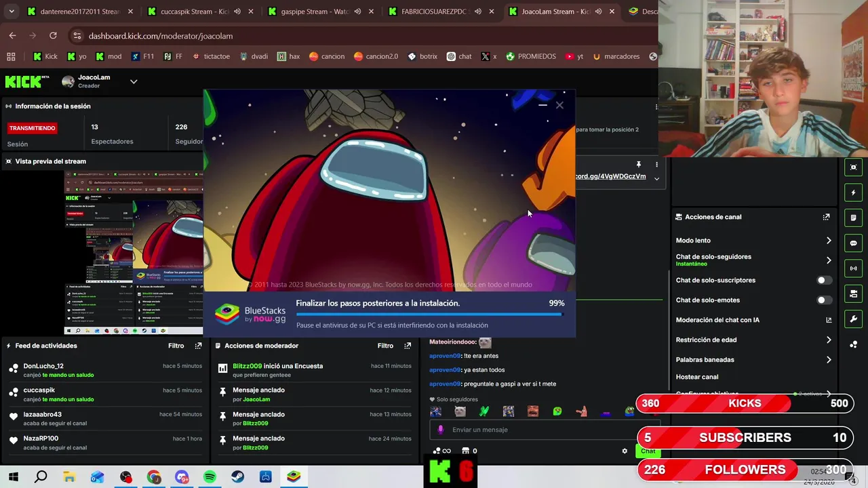
Task: Open chat settings gear icon
Action: click(625, 451)
